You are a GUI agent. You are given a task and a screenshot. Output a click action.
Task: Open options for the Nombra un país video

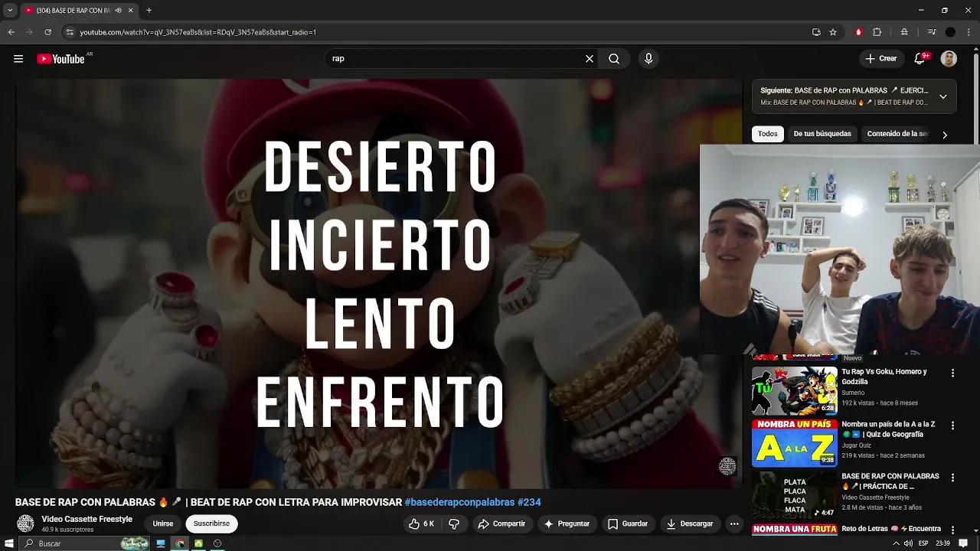point(952,425)
